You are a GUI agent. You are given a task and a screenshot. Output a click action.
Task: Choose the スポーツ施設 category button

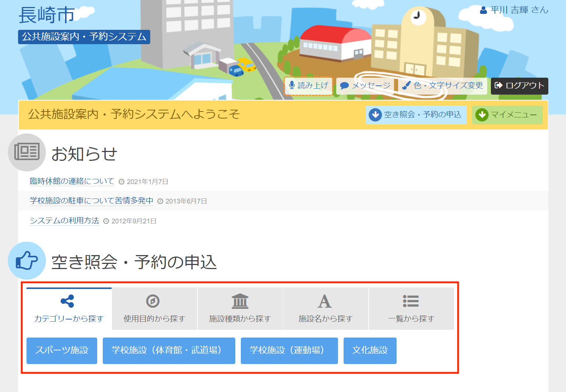click(62, 350)
